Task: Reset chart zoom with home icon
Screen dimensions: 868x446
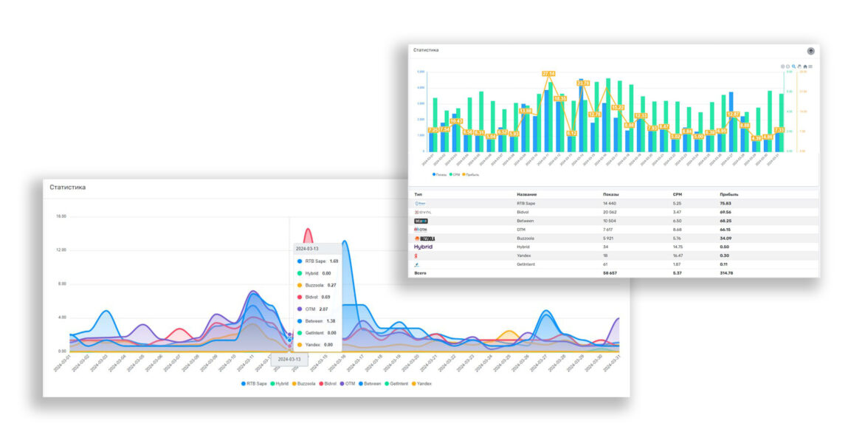Action: pos(805,66)
